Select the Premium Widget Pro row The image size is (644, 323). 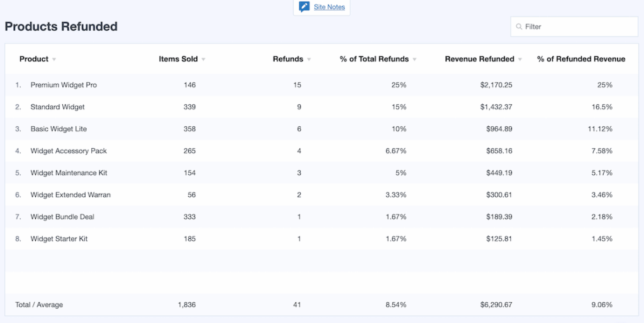(x=64, y=85)
